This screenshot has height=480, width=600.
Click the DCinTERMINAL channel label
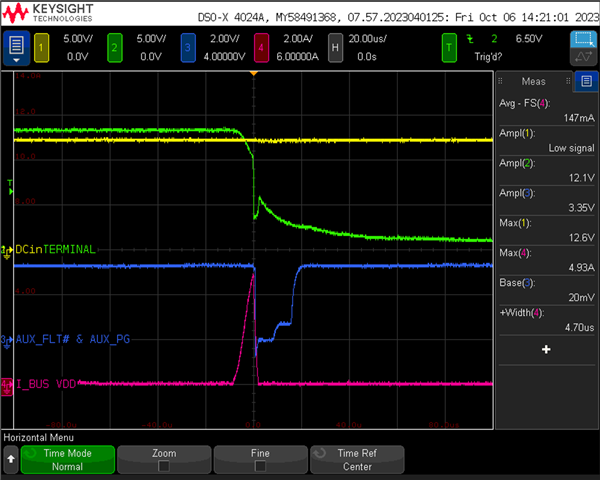click(x=55, y=250)
